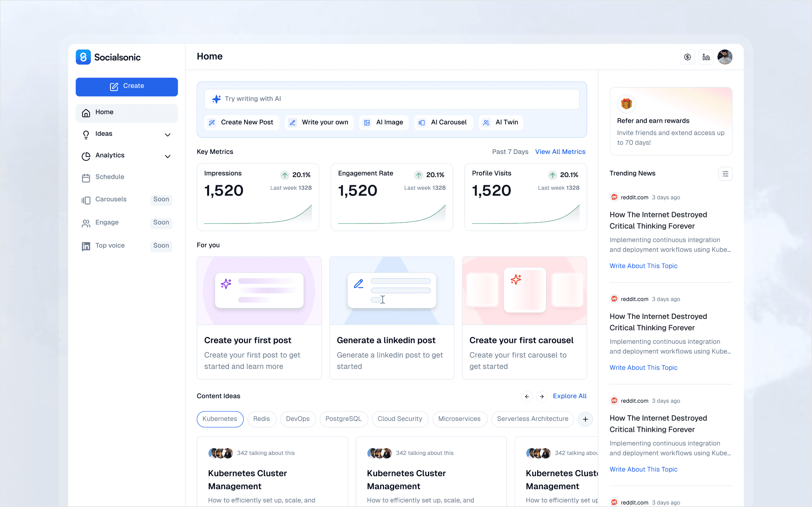Go to next content ideas arrow
Viewport: 812px width, 507px height.
click(x=542, y=396)
